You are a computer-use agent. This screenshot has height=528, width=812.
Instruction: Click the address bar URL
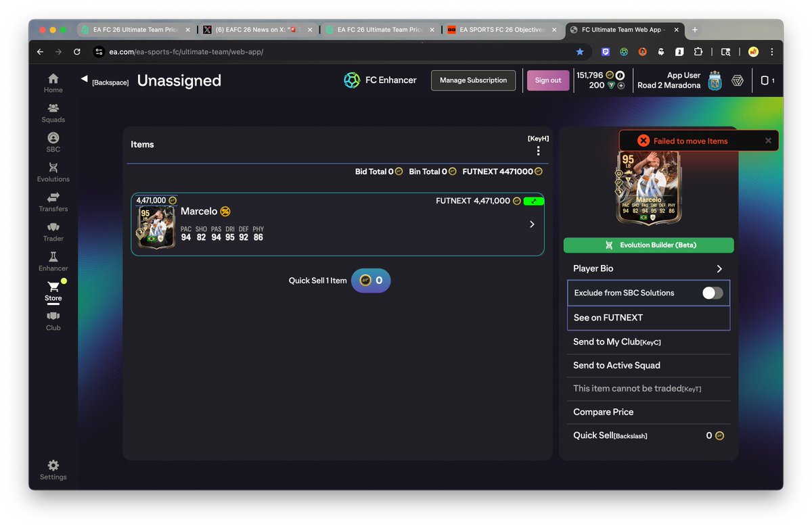(x=186, y=52)
